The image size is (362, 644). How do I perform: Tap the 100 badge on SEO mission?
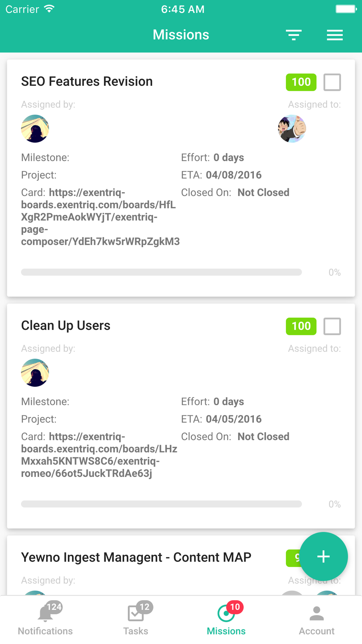point(301,82)
